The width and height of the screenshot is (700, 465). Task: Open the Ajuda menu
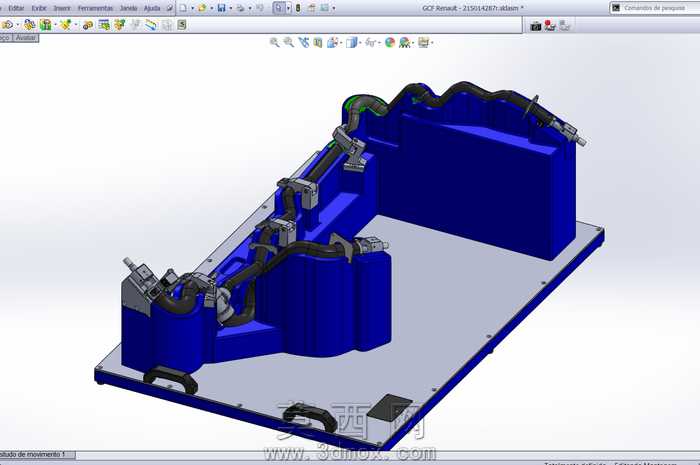click(x=152, y=8)
